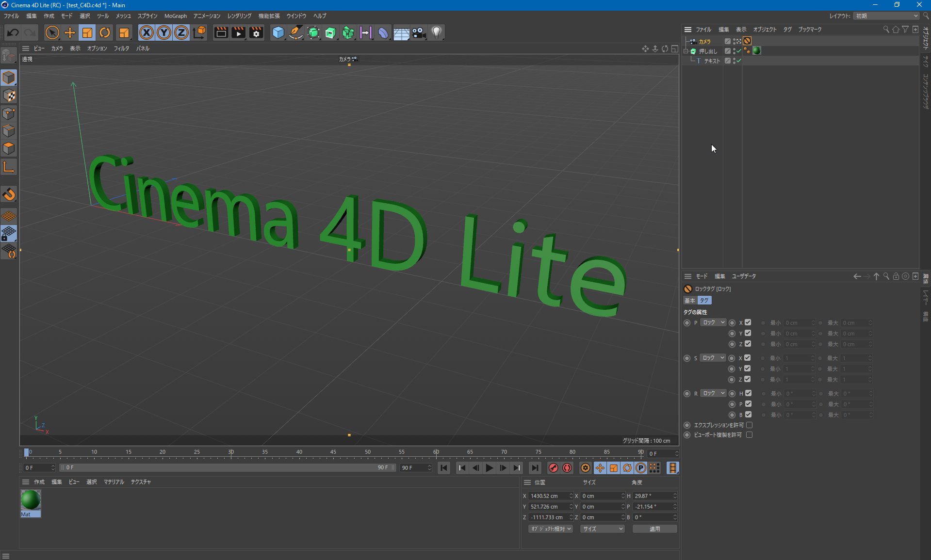This screenshot has width=931, height=560.
Task: Uncheck the position Y lock checkbox
Action: tap(748, 333)
